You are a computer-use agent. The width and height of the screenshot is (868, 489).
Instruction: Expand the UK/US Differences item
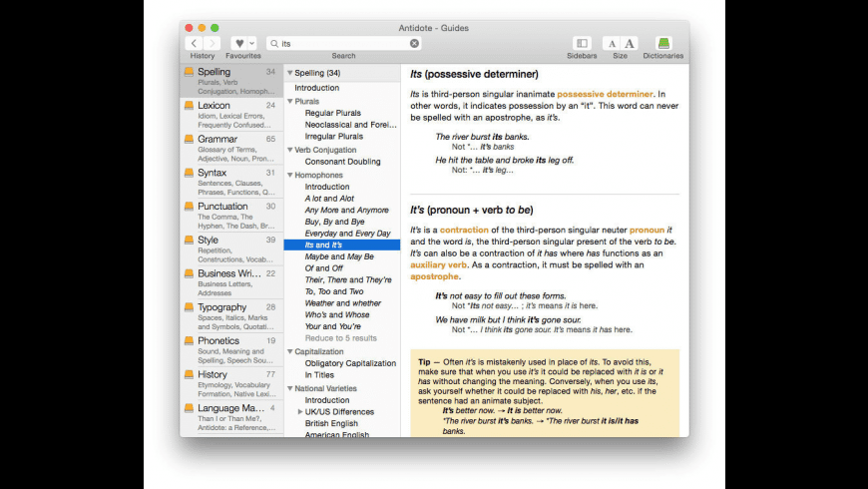300,412
